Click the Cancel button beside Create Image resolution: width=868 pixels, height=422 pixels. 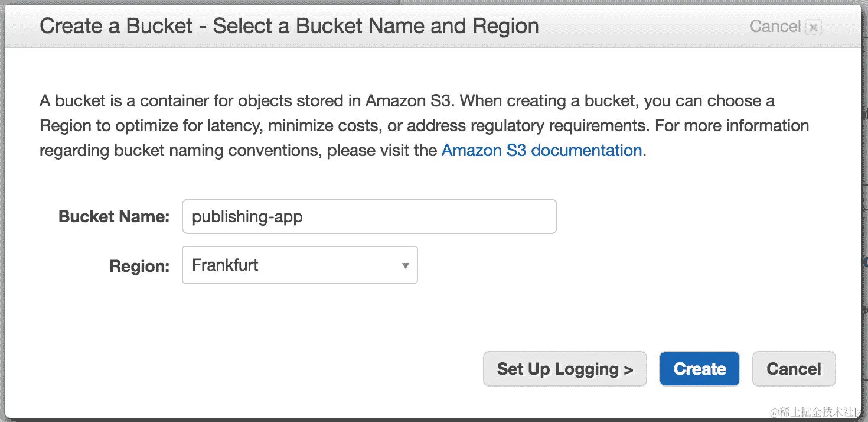[794, 369]
